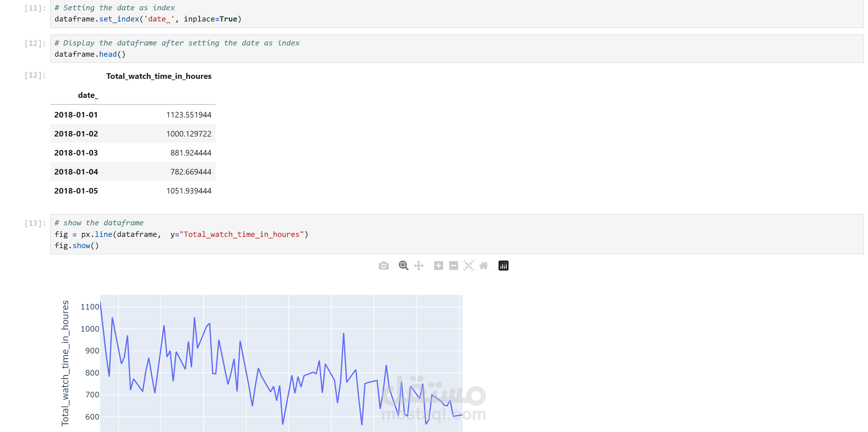Click the execution count label [13]

tap(35, 223)
